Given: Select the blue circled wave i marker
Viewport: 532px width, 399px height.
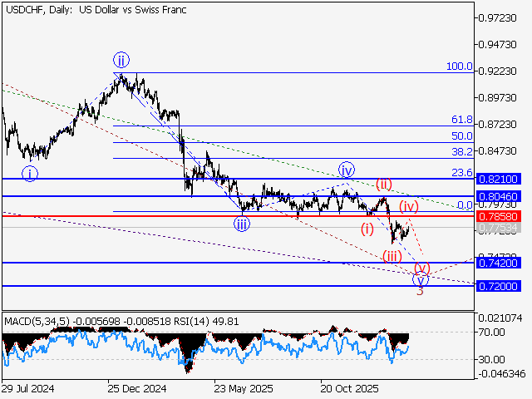Looking at the screenshot, I should (x=30, y=174).
